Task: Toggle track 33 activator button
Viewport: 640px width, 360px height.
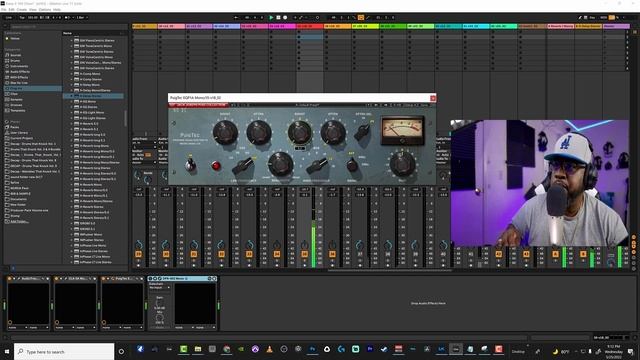Action: [249, 254]
